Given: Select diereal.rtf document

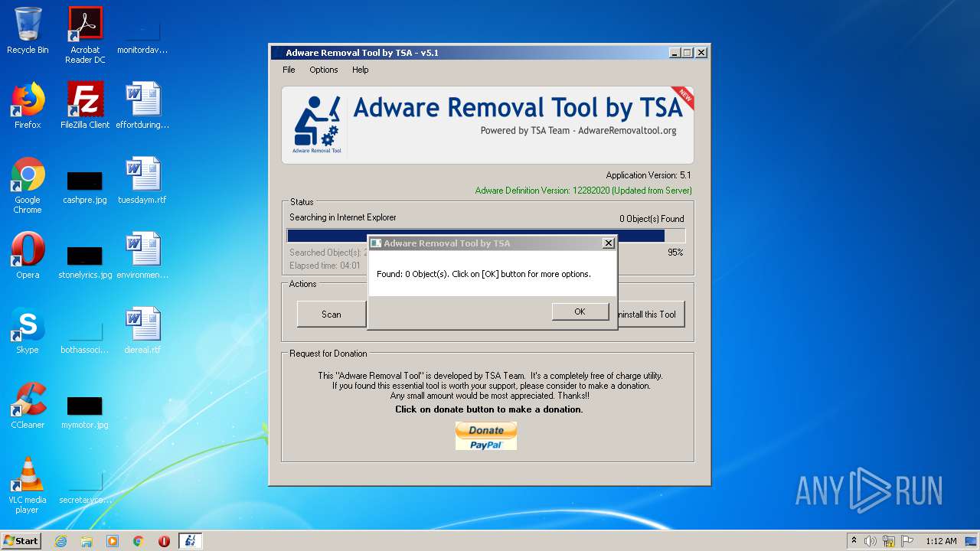Looking at the screenshot, I should pos(142,331).
